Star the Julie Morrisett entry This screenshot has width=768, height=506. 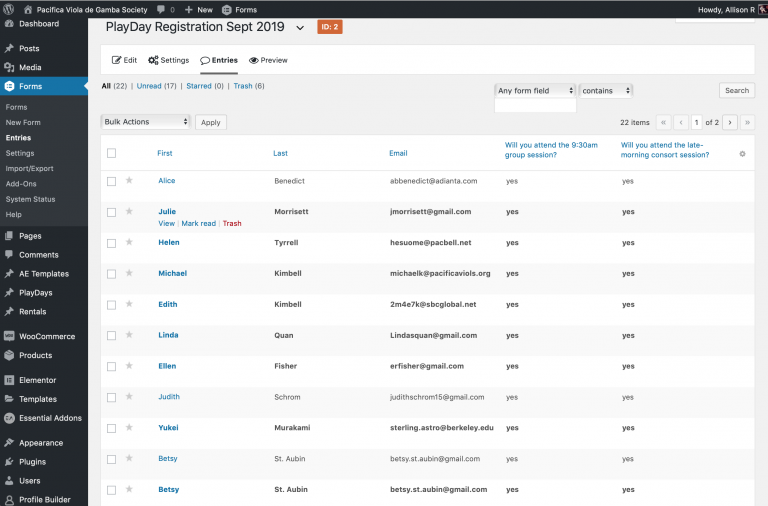(x=129, y=211)
